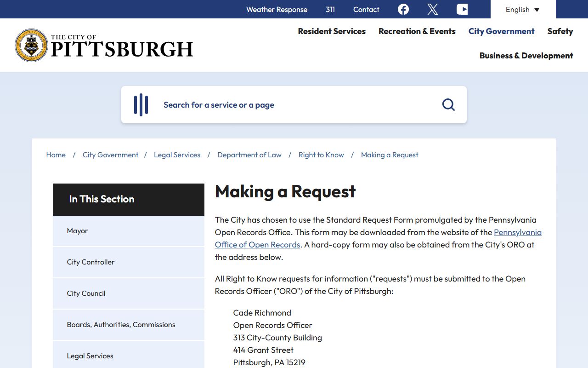Go to City Government breadcrumb link

110,155
